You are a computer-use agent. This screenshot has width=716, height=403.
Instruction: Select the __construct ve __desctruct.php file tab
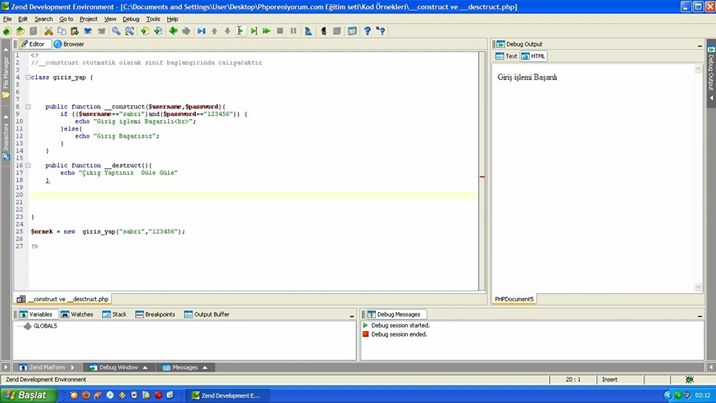coord(63,299)
